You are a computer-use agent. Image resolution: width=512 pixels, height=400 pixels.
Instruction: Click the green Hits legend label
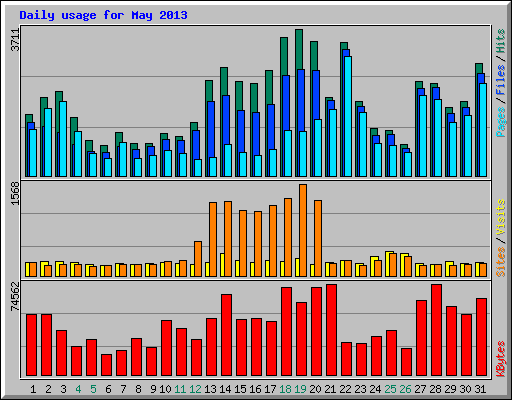tap(501, 41)
